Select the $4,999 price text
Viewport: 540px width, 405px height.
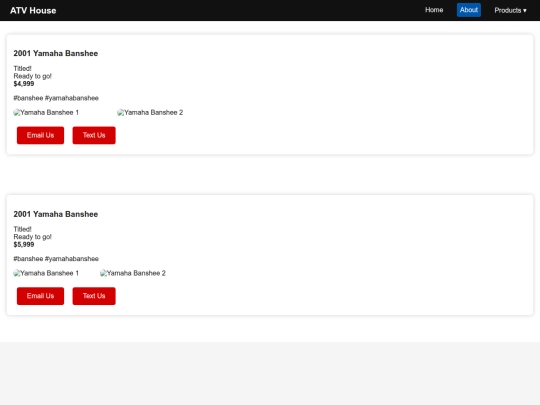pos(24,84)
